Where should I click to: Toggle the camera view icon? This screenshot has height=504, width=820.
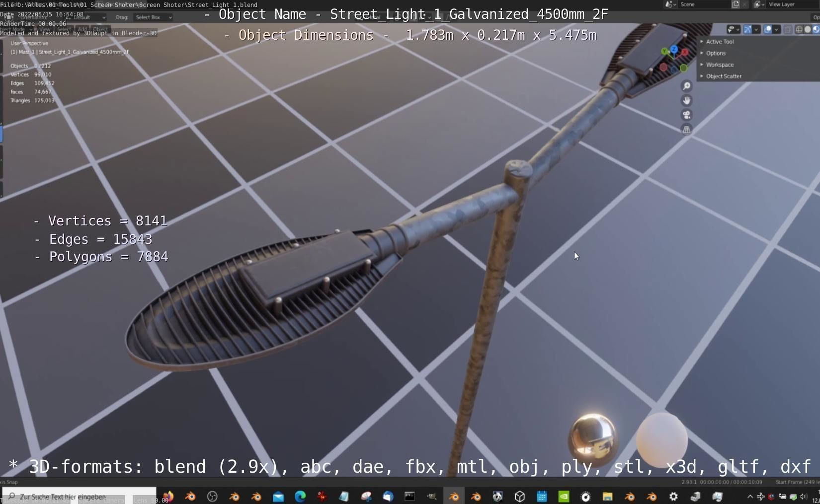686,115
